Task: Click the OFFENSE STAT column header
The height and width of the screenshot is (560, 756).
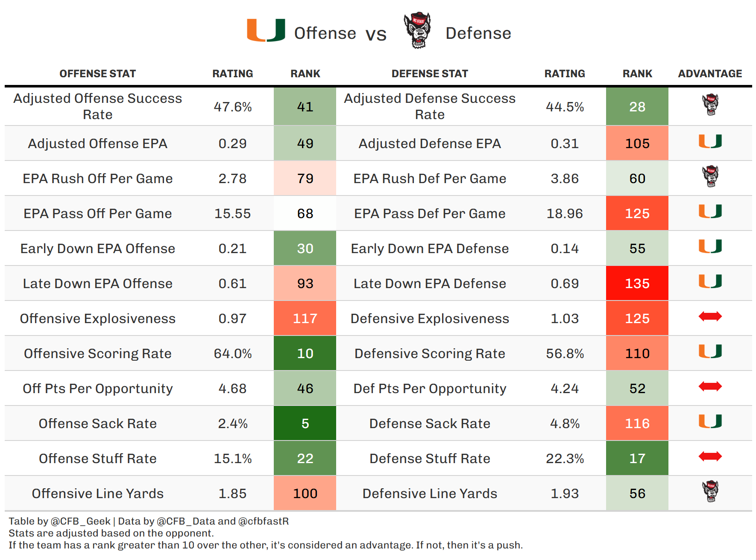Action: point(97,74)
